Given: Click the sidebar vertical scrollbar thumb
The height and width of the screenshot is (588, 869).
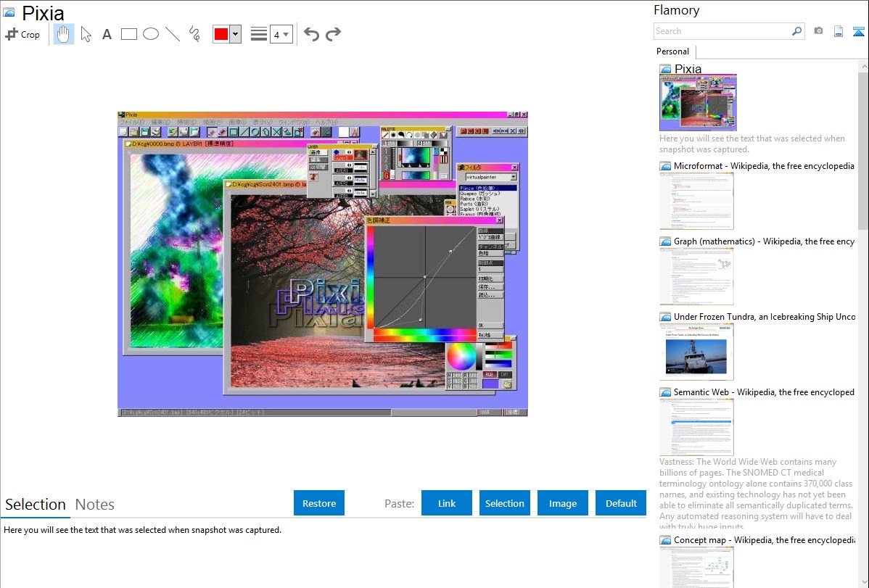Looking at the screenshot, I should [x=863, y=150].
